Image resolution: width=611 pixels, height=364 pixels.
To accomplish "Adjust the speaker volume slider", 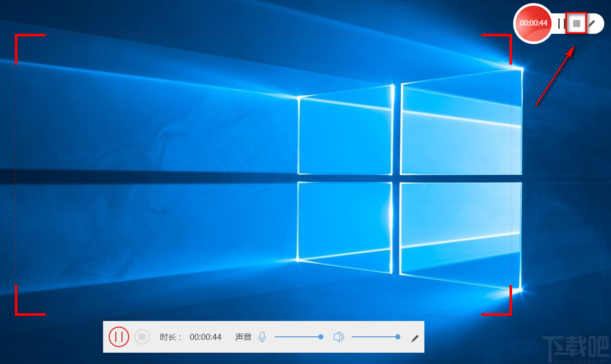I will (376, 337).
